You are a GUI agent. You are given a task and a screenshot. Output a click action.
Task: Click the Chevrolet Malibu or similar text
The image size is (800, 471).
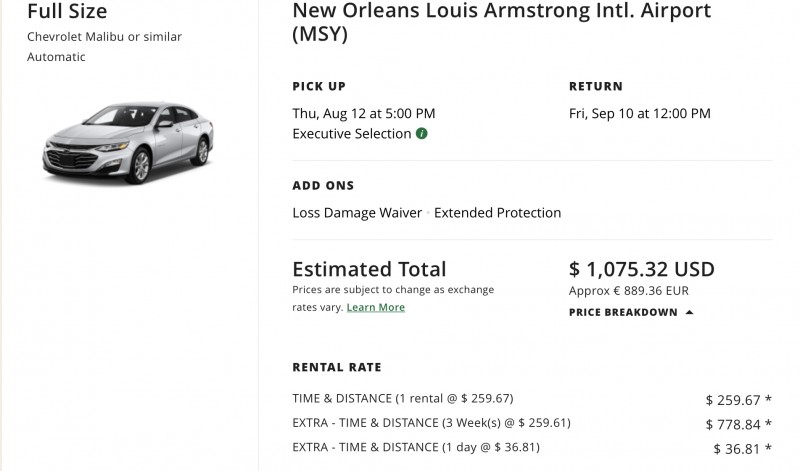pyautogui.click(x=104, y=37)
